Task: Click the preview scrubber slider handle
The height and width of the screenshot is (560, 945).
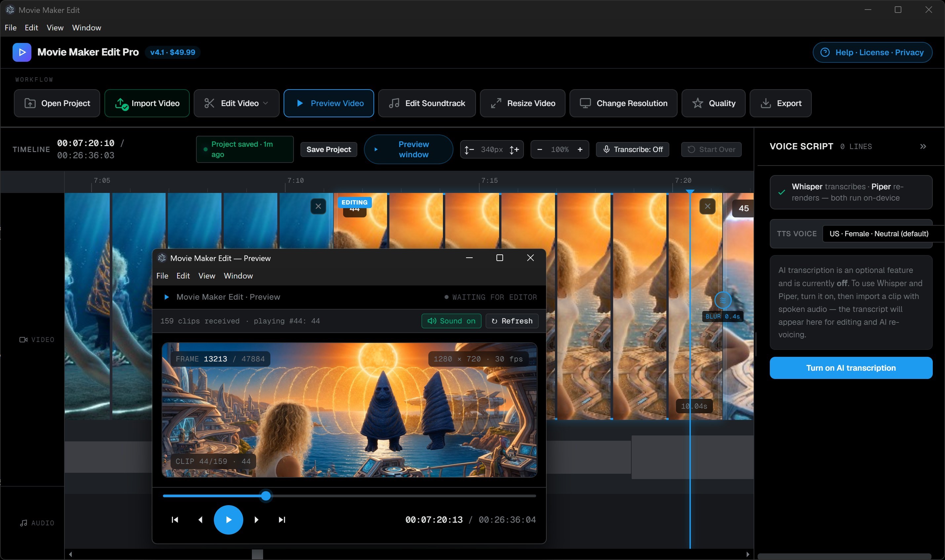Action: click(266, 496)
